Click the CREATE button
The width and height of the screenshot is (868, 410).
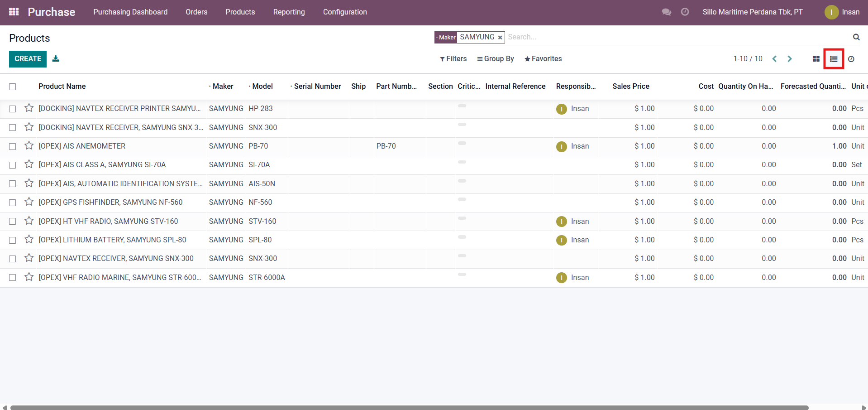coord(28,59)
